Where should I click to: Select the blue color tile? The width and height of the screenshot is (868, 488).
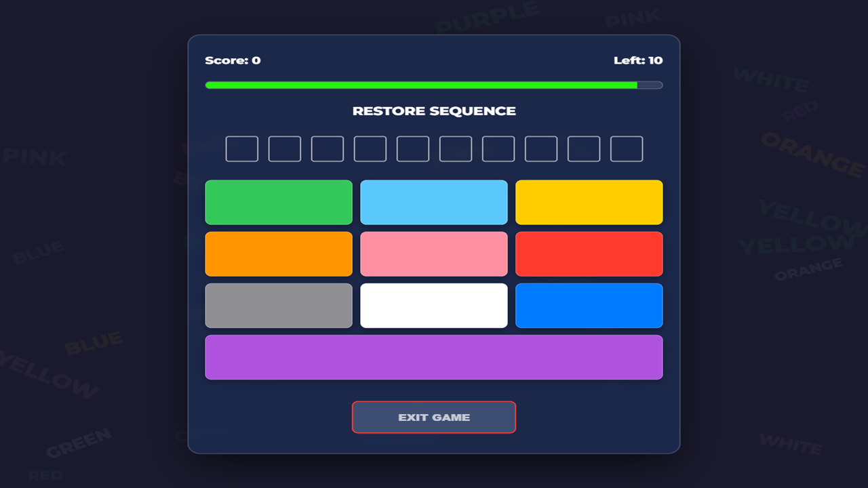(x=589, y=306)
